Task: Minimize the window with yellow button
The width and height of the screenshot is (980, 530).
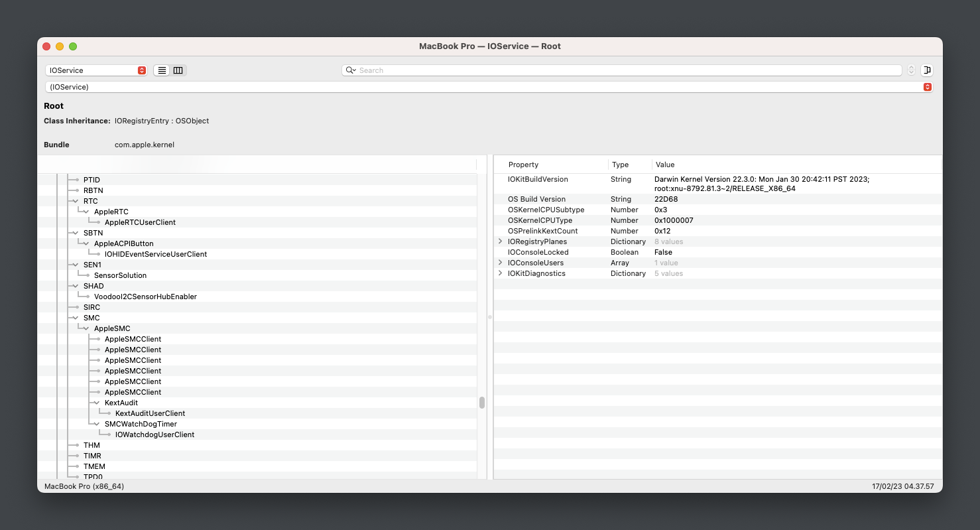Action: click(60, 46)
